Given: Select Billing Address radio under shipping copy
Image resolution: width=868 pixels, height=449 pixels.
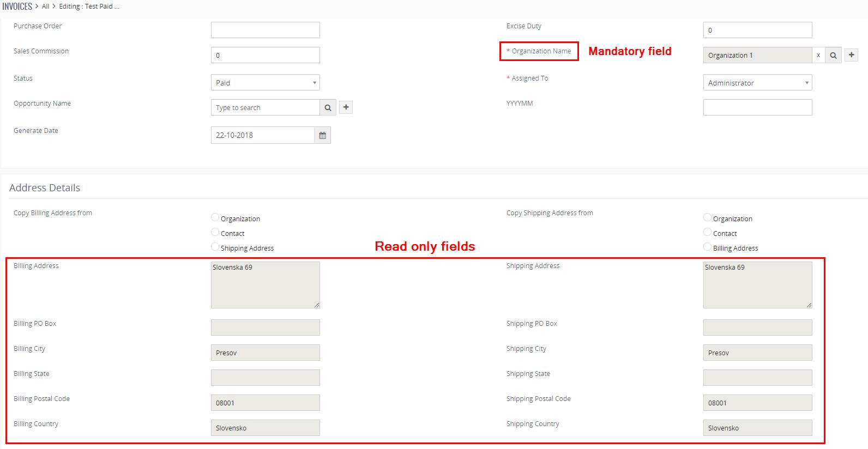Looking at the screenshot, I should [707, 247].
